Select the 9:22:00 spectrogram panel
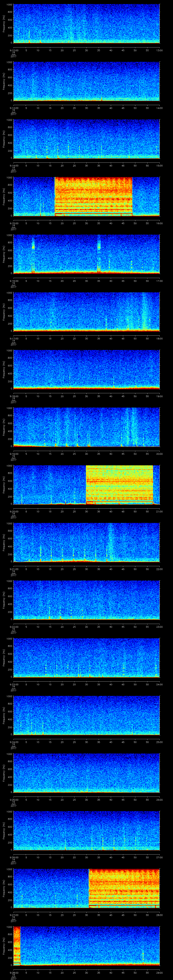173x980 pixels. [x=86, y=600]
